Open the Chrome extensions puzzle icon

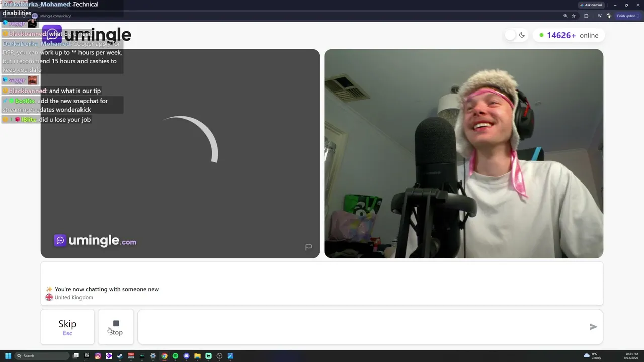click(x=586, y=16)
